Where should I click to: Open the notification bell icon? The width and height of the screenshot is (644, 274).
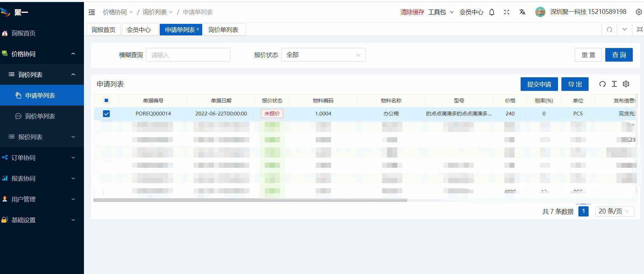(491, 12)
